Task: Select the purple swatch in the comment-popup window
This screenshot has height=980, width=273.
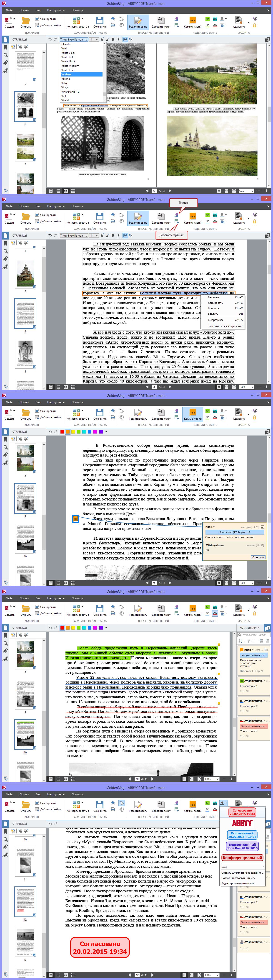Action: pos(101,431)
